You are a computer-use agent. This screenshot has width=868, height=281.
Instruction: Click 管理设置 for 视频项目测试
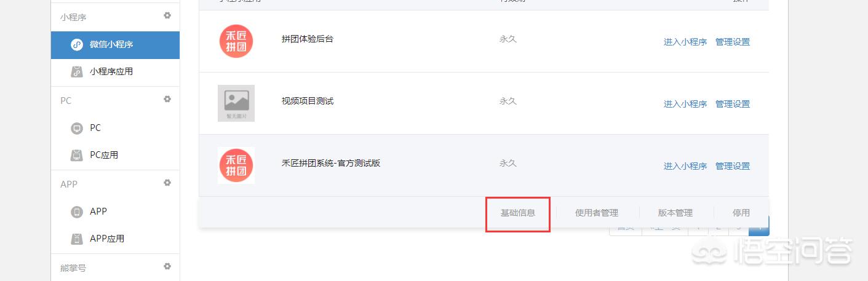click(x=733, y=105)
